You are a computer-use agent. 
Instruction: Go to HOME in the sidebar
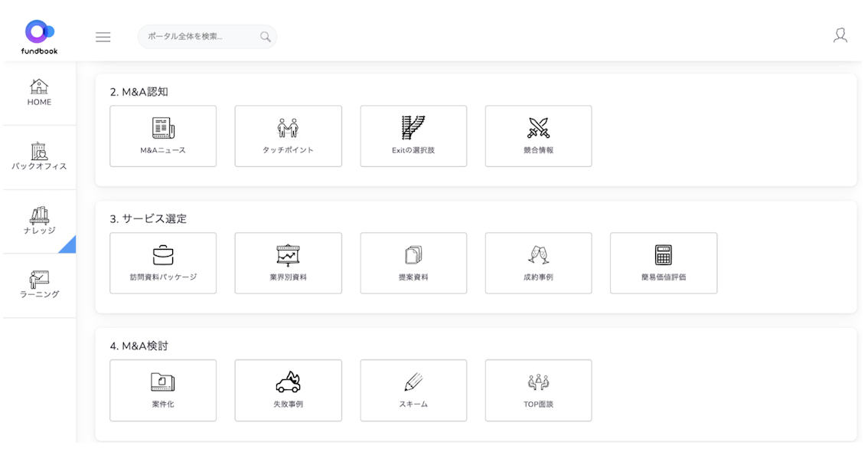39,93
